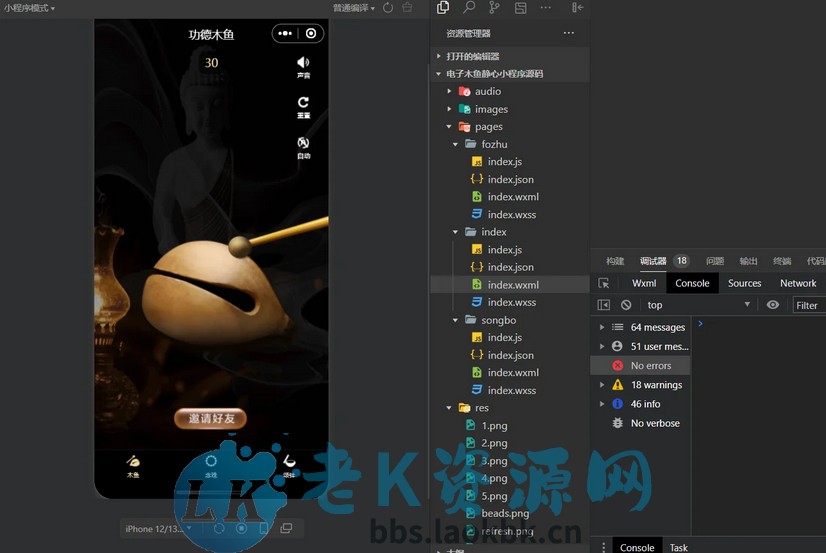The image size is (826, 553).
Task: Open the debugger tab with badge 18
Action: 663,261
